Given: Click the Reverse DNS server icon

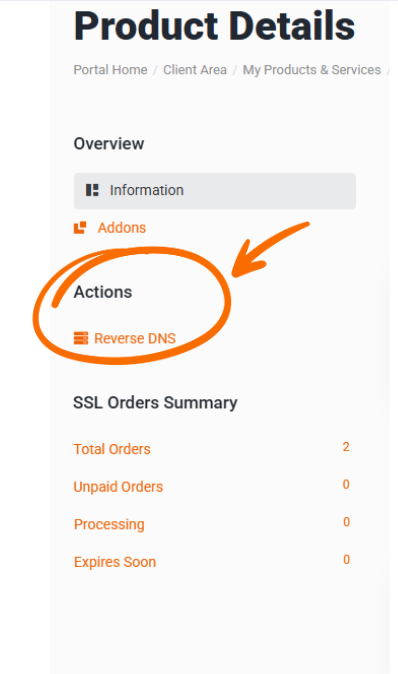Looking at the screenshot, I should (x=81, y=338).
